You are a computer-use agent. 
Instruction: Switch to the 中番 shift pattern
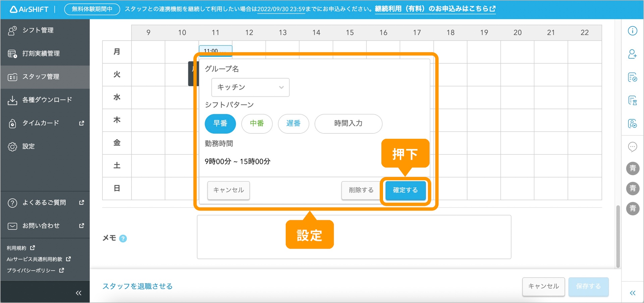click(x=257, y=124)
